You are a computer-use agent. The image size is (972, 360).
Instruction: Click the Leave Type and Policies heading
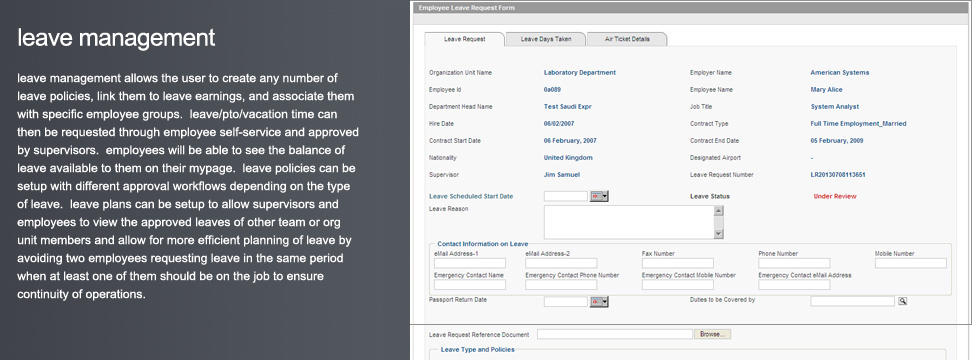pos(477,349)
